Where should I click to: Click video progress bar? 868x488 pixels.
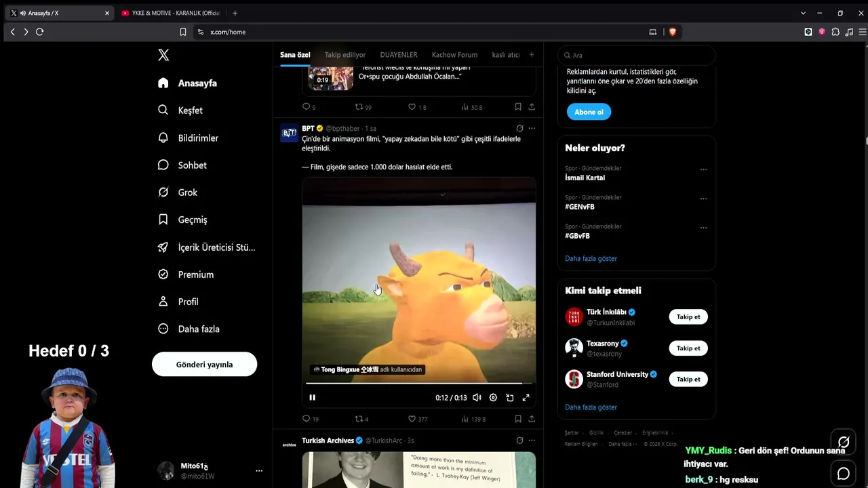418,384
